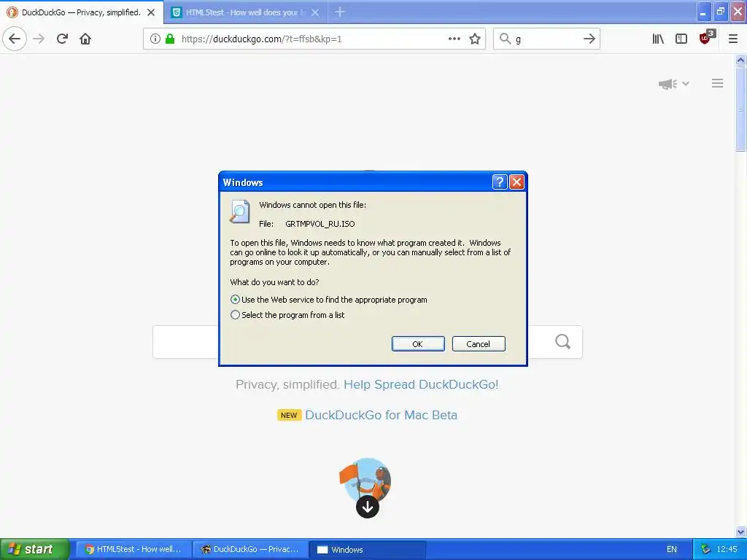Expand the megaphone dropdown chevron
The height and width of the screenshot is (560, 747).
click(686, 84)
